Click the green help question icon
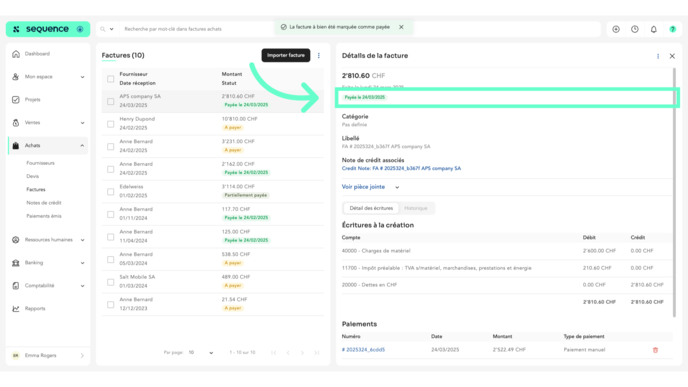The width and height of the screenshot is (688, 387). pos(673,29)
